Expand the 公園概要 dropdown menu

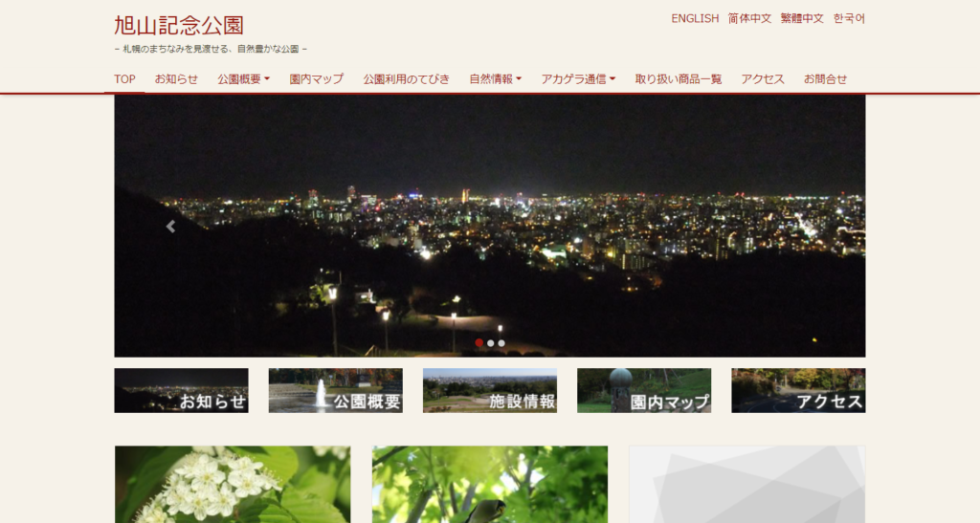244,79
